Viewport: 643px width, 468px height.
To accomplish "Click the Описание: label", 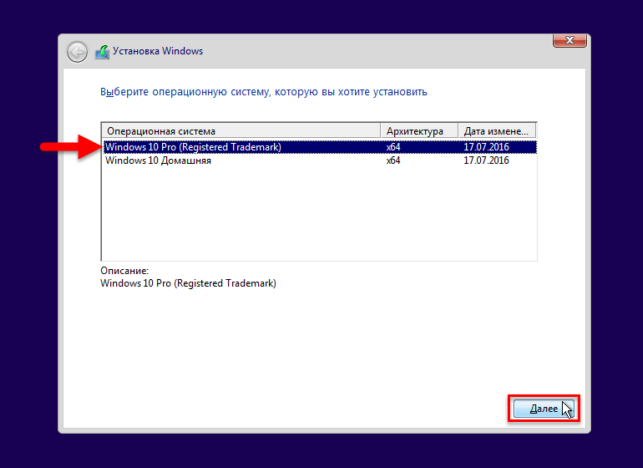I will coord(125,271).
